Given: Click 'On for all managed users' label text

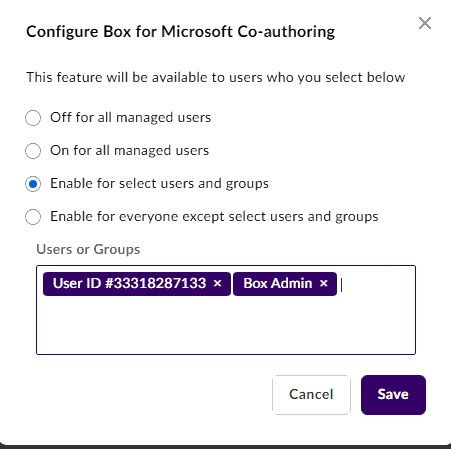Looking at the screenshot, I should tap(129, 150).
